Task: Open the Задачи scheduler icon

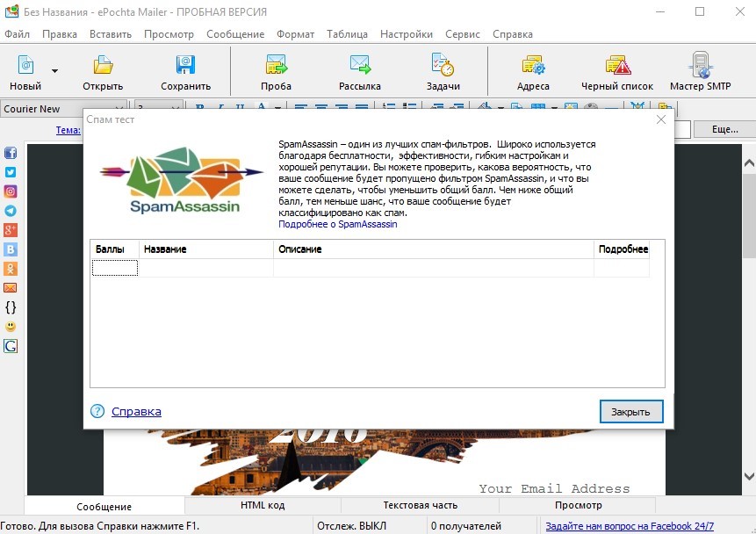Action: tap(443, 72)
